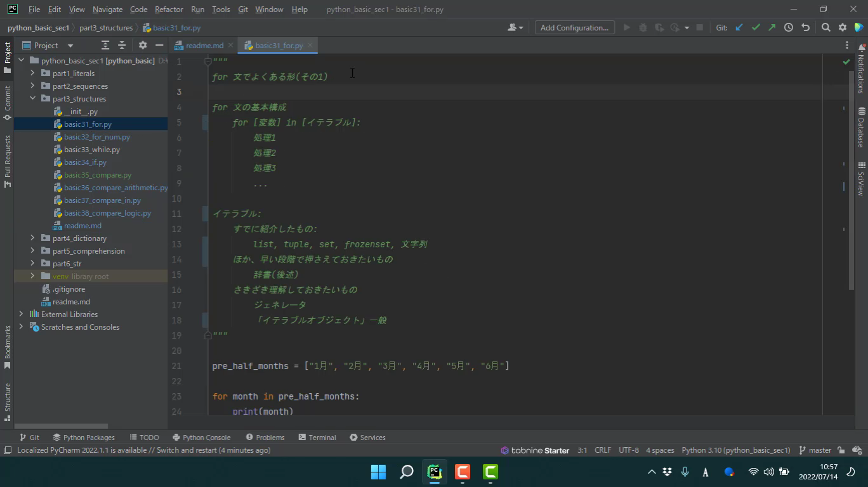The image size is (868, 487).
Task: Toggle the Notifications panel on right sidebar
Action: click(861, 68)
